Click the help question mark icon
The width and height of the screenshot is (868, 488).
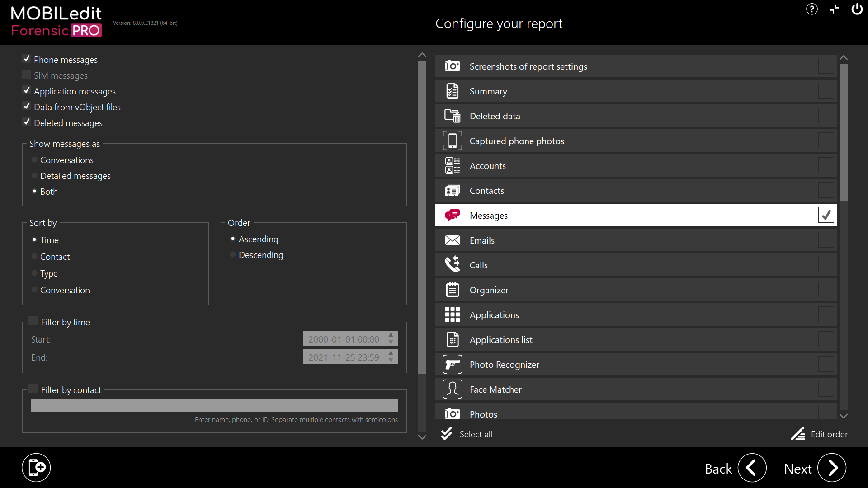click(811, 9)
